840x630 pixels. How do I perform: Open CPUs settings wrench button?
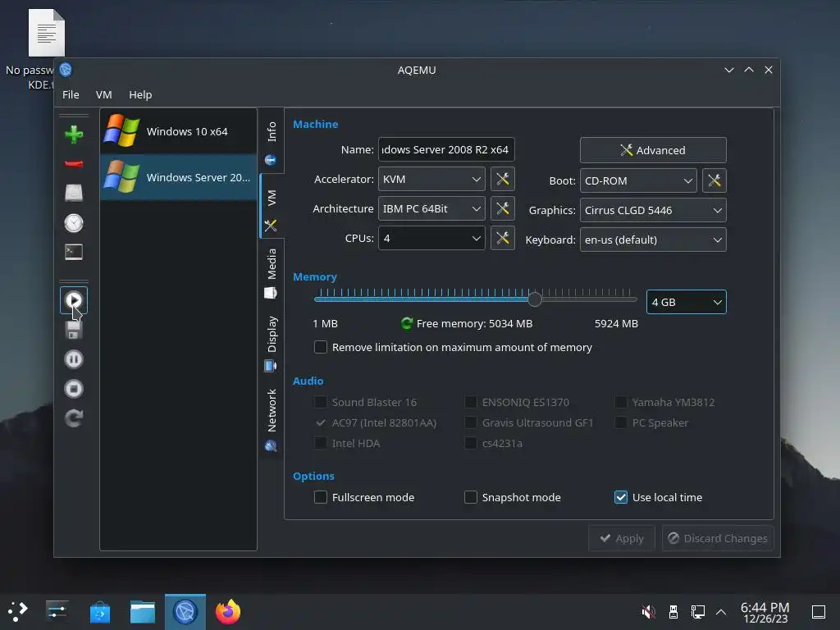point(503,238)
